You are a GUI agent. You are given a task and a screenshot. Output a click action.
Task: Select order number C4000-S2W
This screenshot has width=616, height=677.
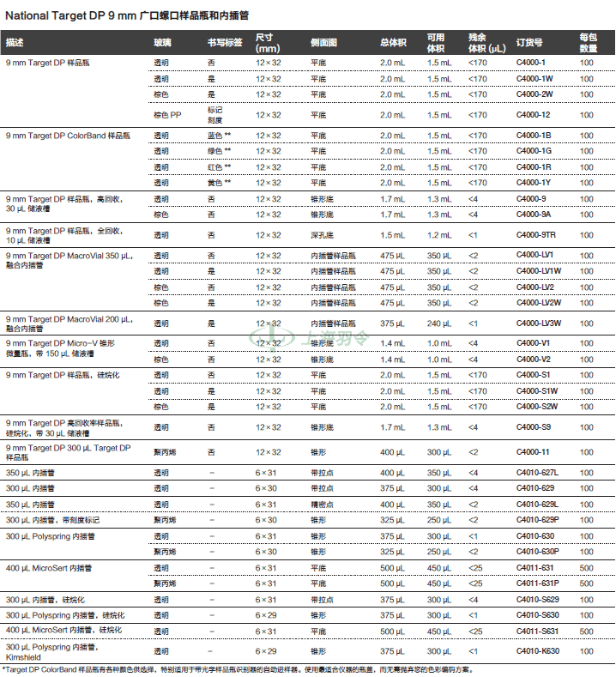[537, 407]
